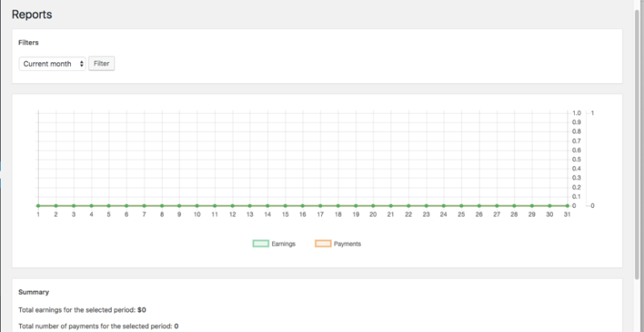Open the Current month period dropdown
Screen dimensions: 644x332
pos(52,64)
